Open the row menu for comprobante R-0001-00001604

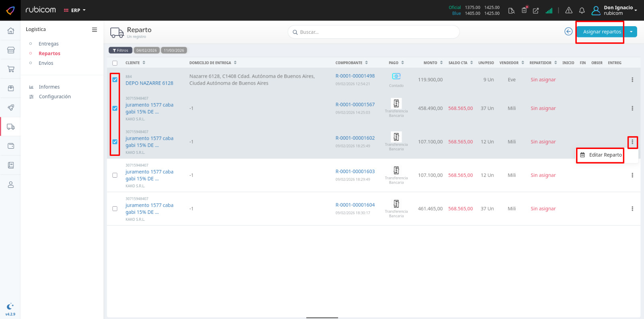(632, 209)
